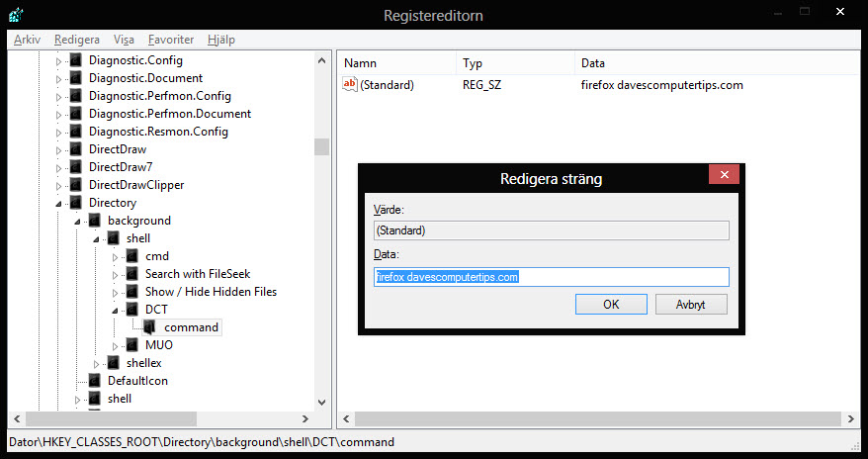
Task: Expand the shellex key
Action: 96,364
